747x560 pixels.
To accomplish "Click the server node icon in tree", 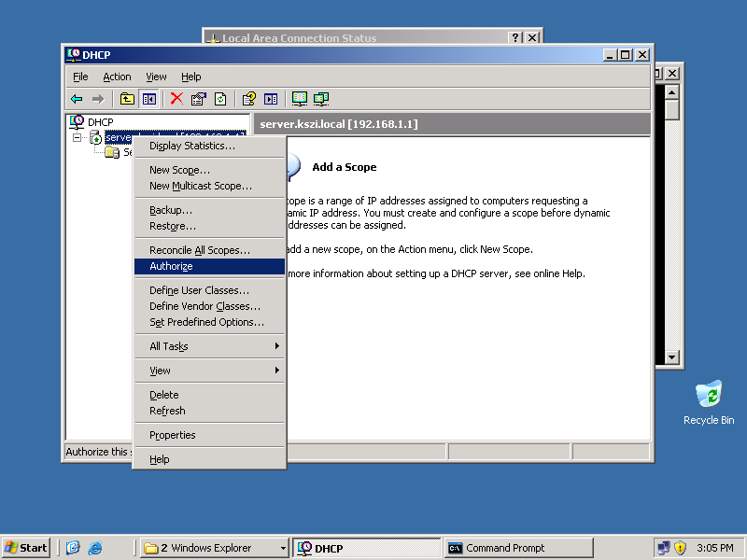I will (x=95, y=137).
